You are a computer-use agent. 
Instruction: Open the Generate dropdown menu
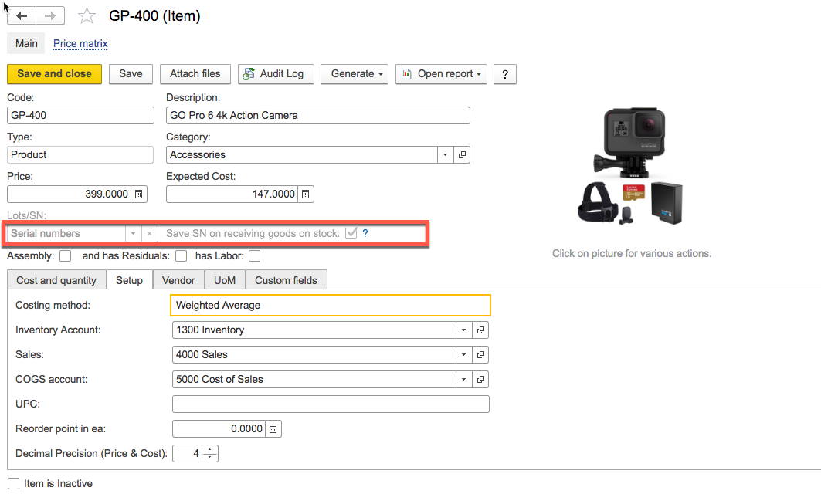355,74
